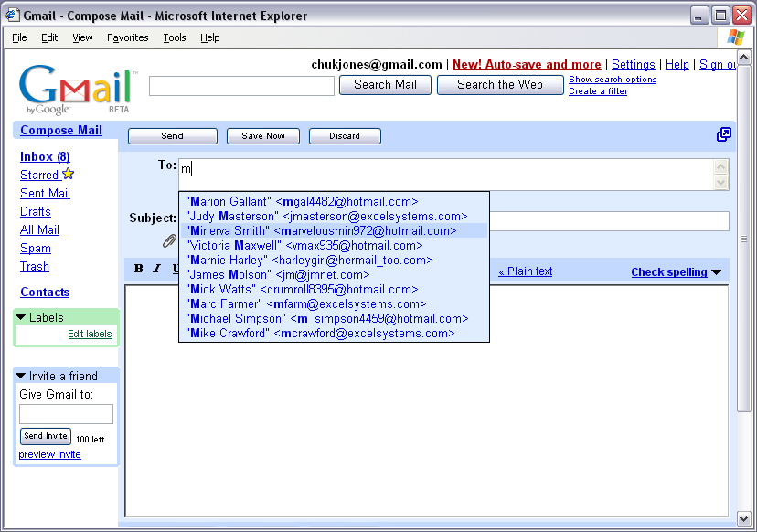The width and height of the screenshot is (757, 532).
Task: Open the Compose Mail link
Action: [x=61, y=131]
